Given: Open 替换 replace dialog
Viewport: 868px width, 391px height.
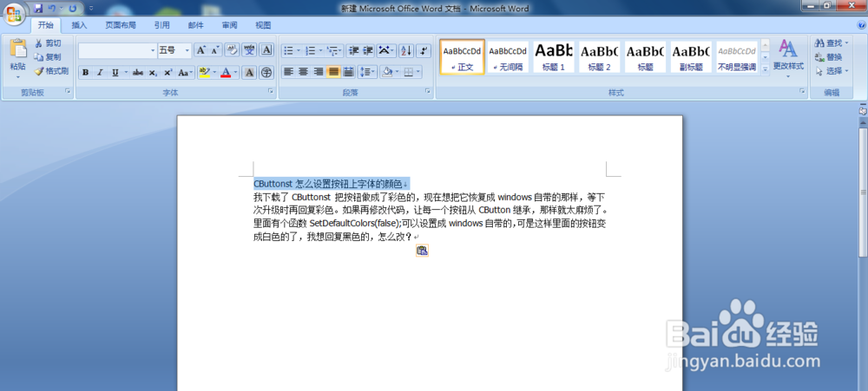Looking at the screenshot, I should click(829, 57).
